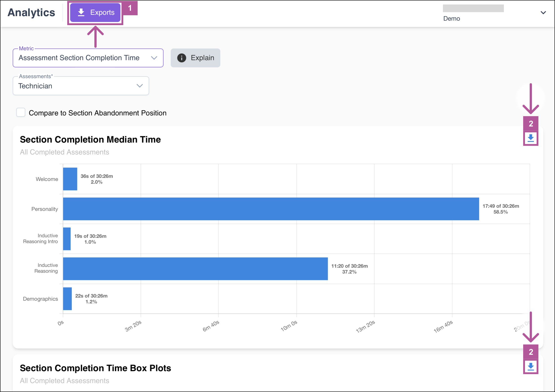Viewport: 555px width, 392px height.
Task: Expand the Demo account menu chevron
Action: click(543, 13)
